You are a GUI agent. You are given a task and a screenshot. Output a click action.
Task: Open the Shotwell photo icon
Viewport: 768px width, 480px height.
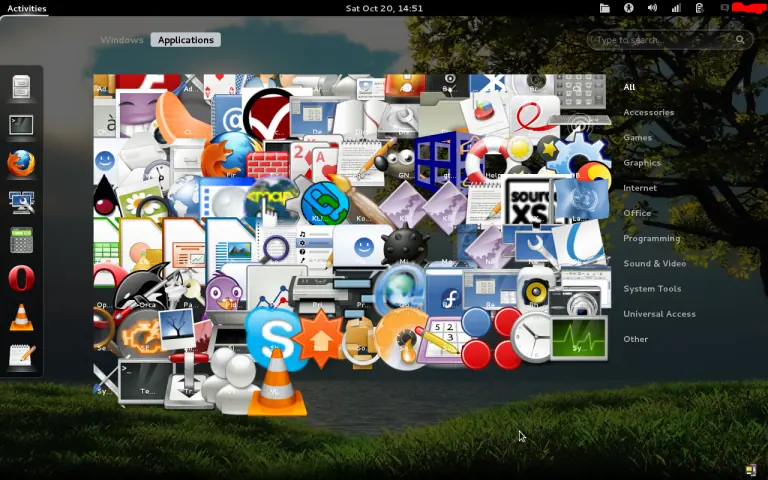tap(177, 329)
